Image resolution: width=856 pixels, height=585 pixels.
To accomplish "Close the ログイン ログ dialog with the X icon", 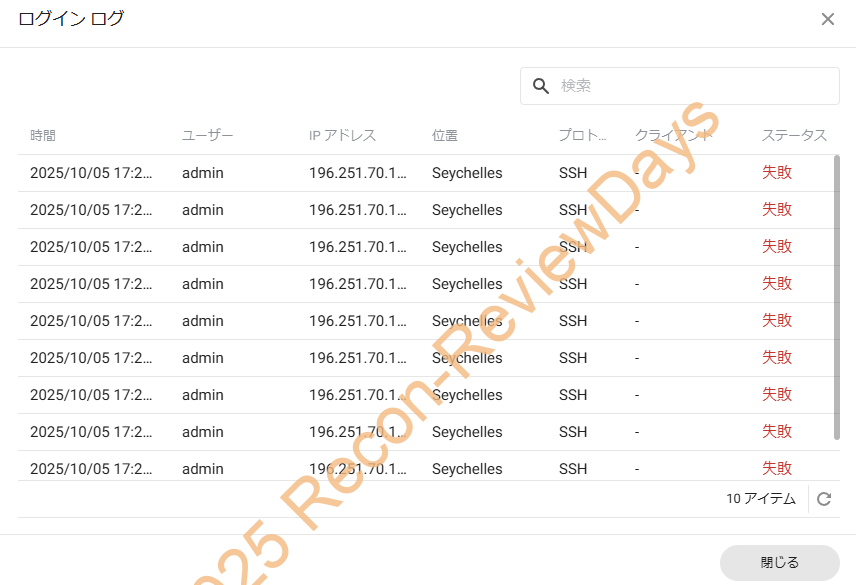I will coord(827,19).
